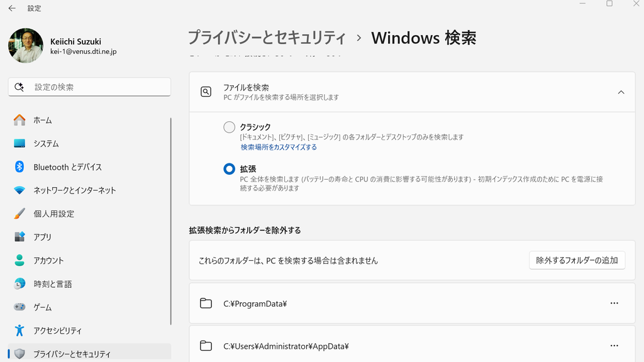Select the クラシック radio button
This screenshot has height=362, width=644.
pos(229,127)
